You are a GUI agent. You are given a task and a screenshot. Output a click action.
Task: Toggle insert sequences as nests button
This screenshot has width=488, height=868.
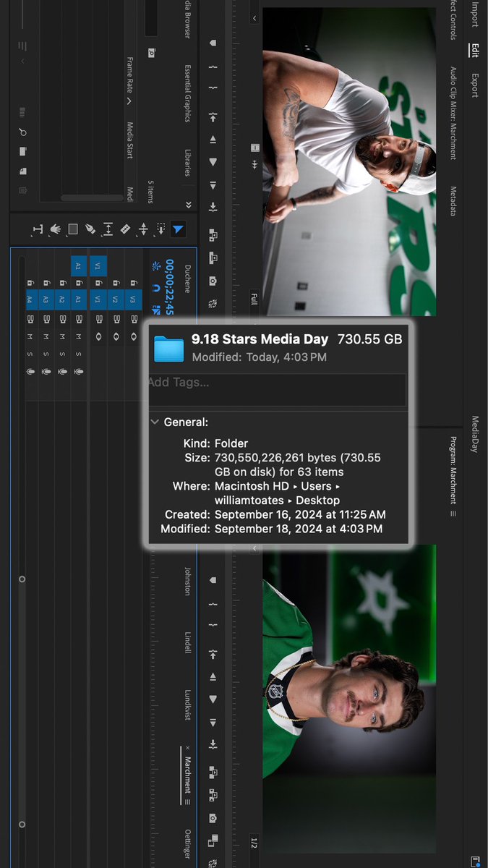[156, 265]
